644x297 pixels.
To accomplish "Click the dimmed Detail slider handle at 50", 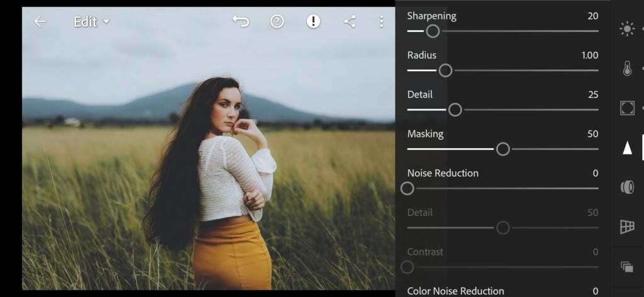I will coord(502,228).
